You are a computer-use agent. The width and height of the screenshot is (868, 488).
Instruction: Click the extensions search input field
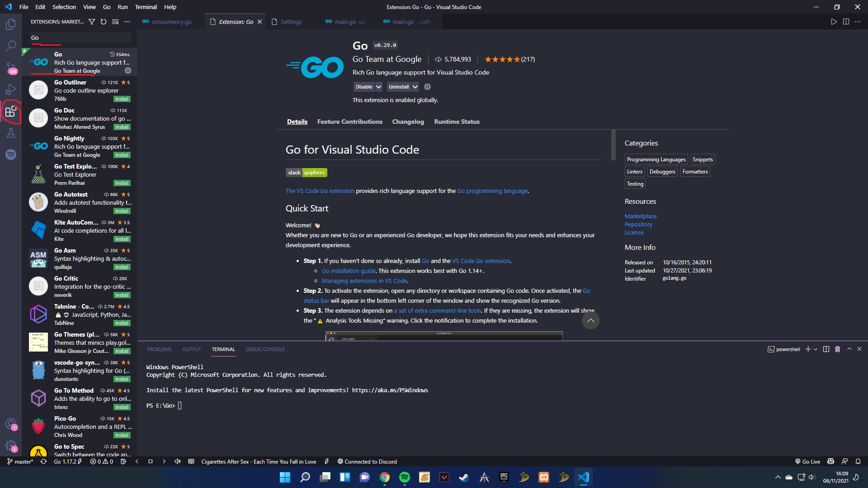coord(80,38)
